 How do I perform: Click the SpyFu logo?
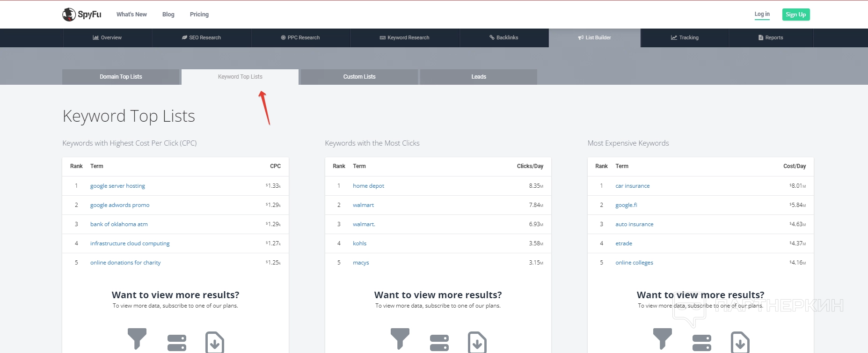point(82,15)
